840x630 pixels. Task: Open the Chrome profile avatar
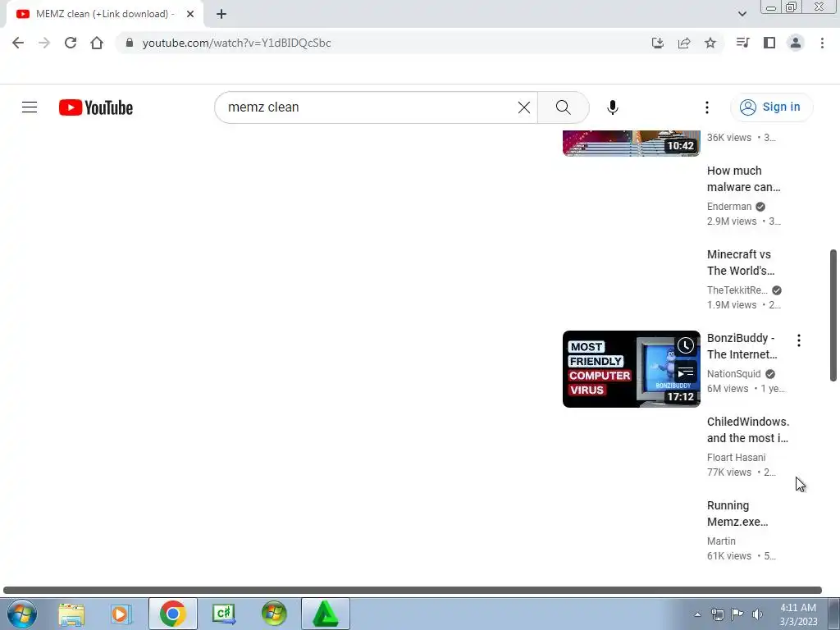click(796, 43)
